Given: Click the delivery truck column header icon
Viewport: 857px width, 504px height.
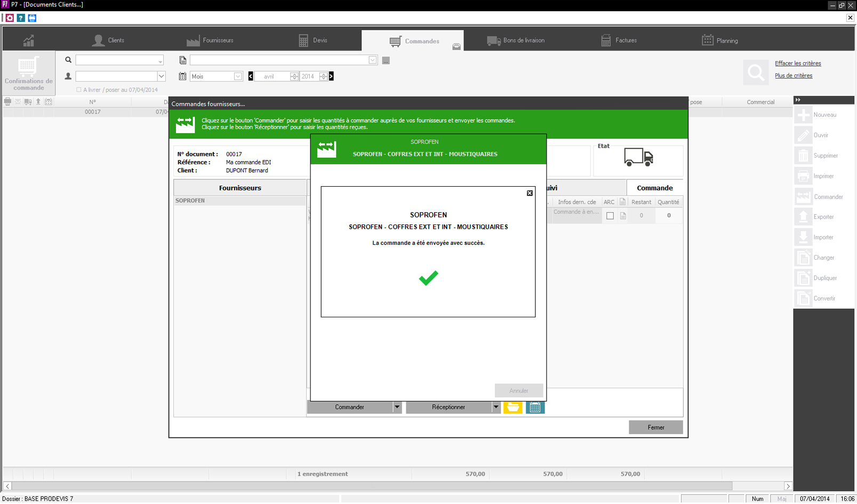Looking at the screenshot, I should point(28,101).
